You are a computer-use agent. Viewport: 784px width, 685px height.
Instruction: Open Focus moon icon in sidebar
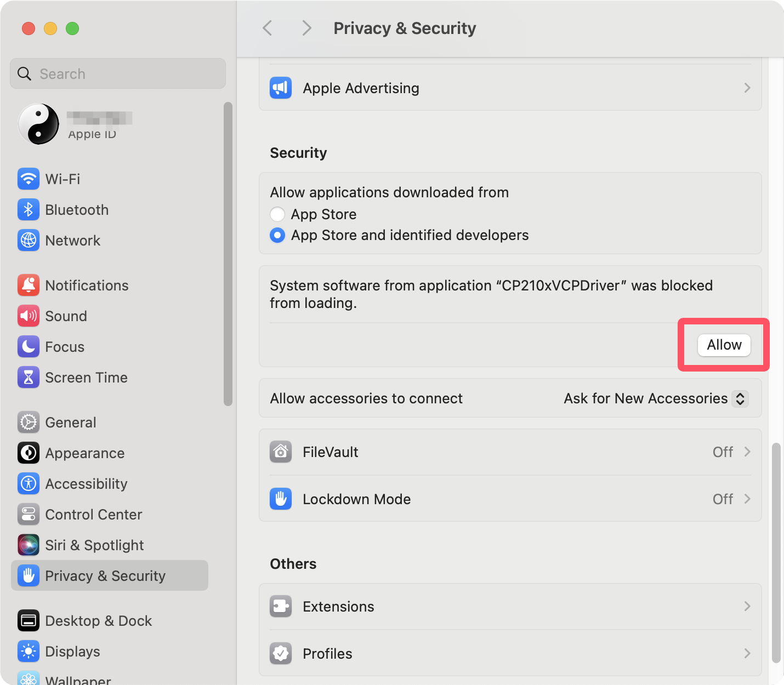click(x=29, y=347)
